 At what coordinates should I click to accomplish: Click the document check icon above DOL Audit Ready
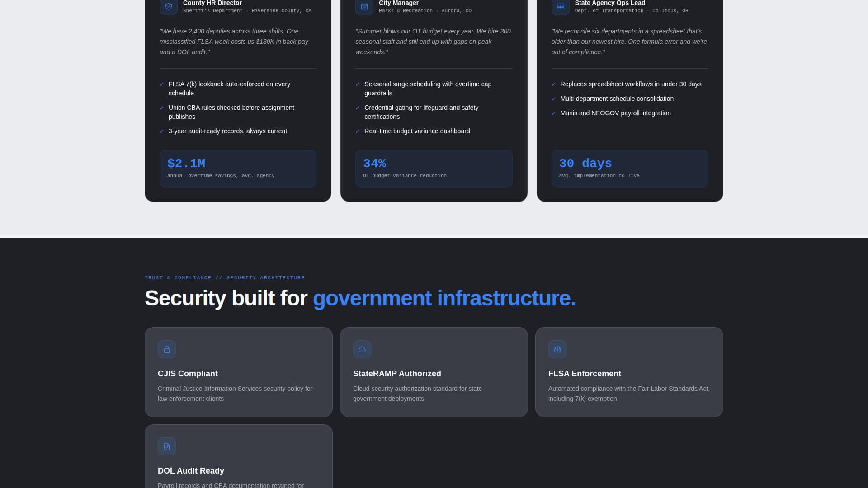167,446
